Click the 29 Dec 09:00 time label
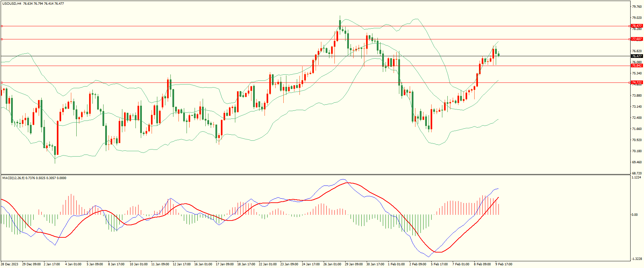This screenshot has height=268, width=644. pyautogui.click(x=32, y=264)
